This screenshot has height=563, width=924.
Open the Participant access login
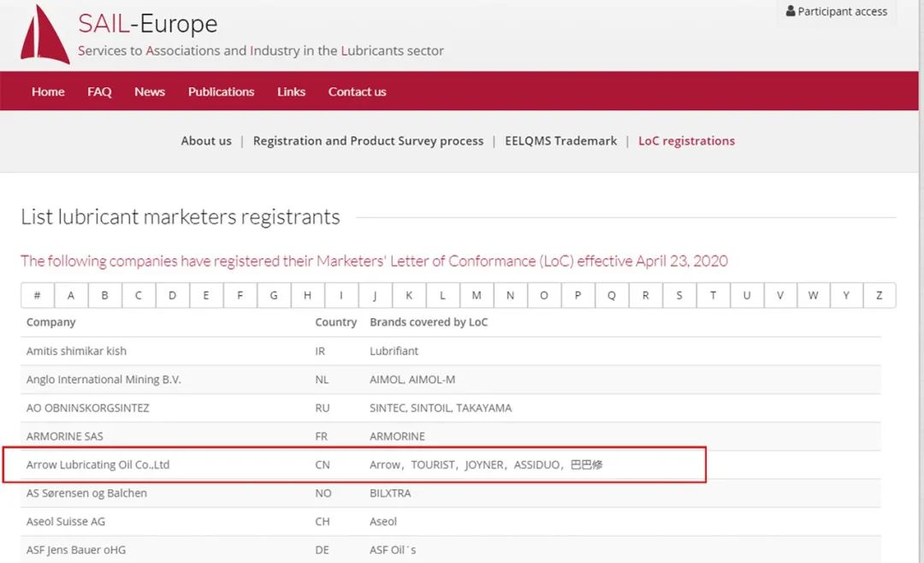(837, 11)
